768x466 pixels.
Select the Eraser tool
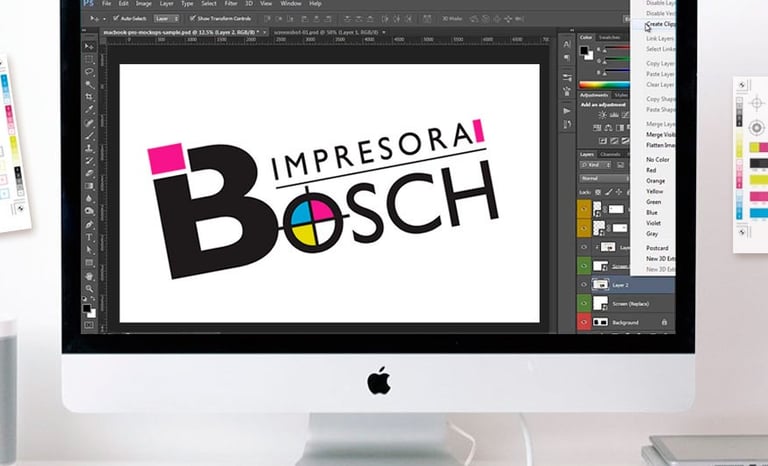(x=89, y=173)
